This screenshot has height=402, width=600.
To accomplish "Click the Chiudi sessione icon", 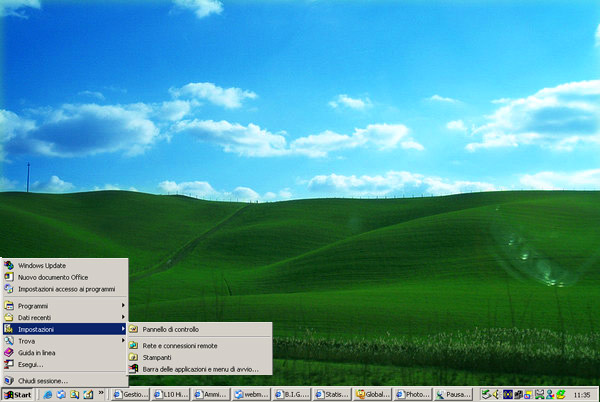I will tap(9, 381).
